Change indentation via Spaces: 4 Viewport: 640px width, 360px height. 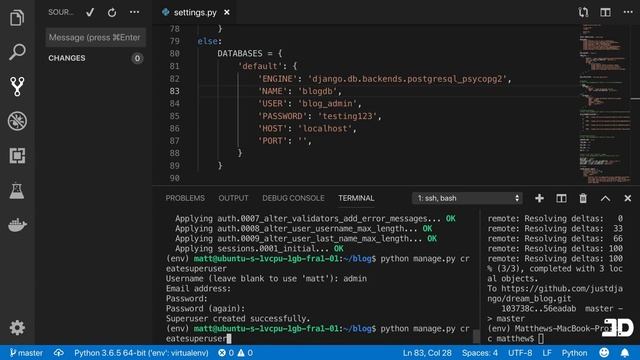point(480,353)
